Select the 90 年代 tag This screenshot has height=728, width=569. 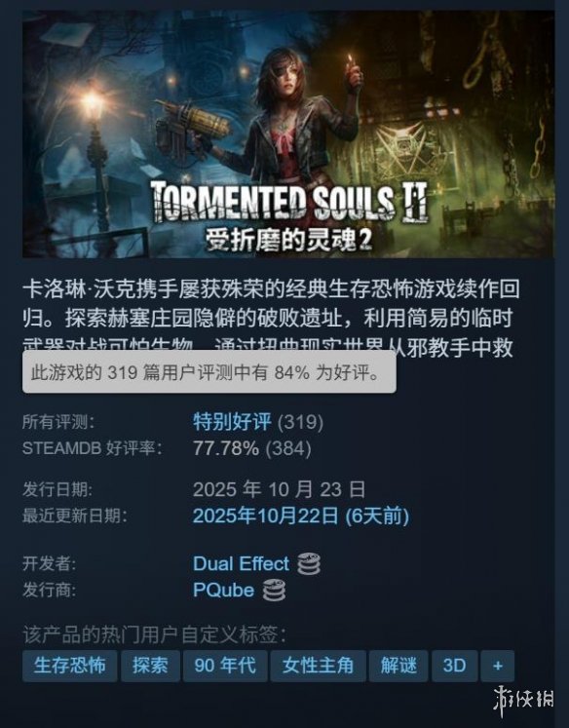225,666
